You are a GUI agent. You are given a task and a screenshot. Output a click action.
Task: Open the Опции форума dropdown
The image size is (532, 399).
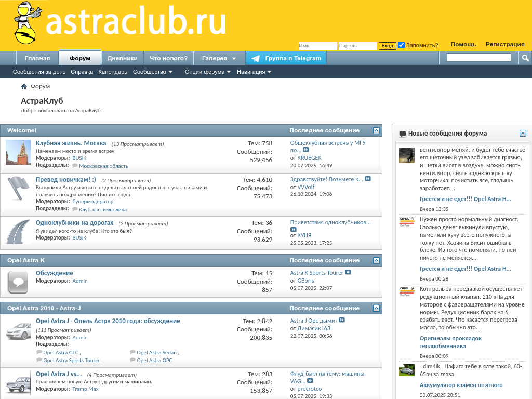pos(208,72)
